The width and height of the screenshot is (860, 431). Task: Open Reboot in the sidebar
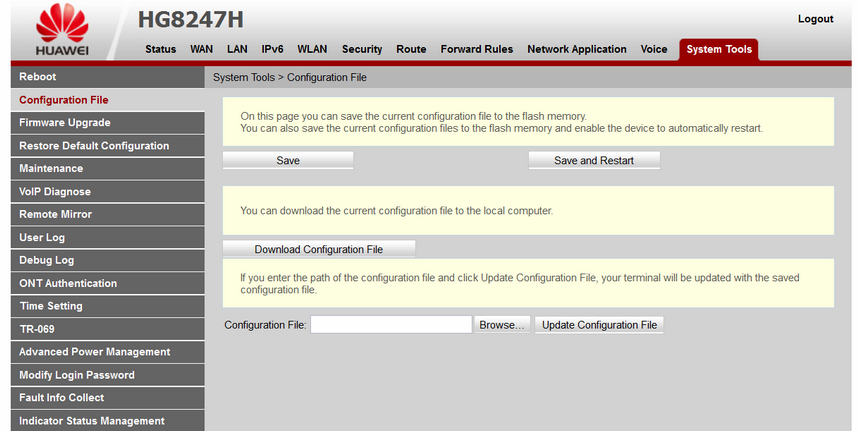coord(38,77)
